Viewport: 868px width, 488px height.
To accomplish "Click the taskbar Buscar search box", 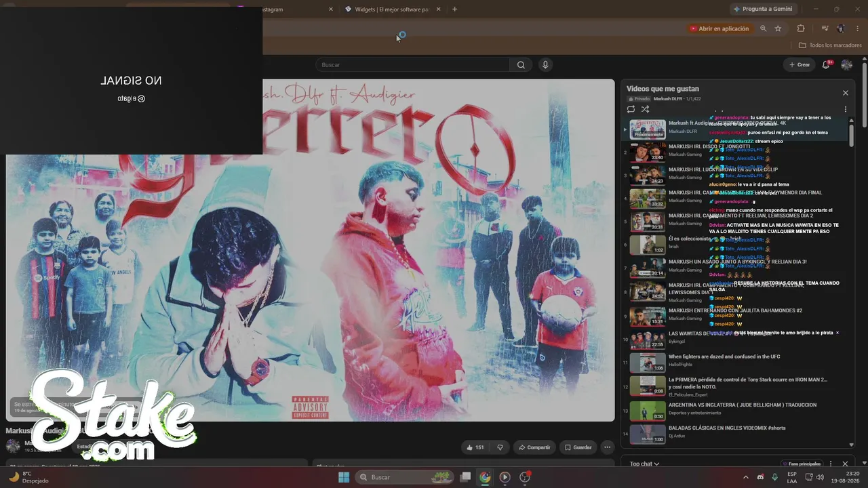I will tap(405, 477).
